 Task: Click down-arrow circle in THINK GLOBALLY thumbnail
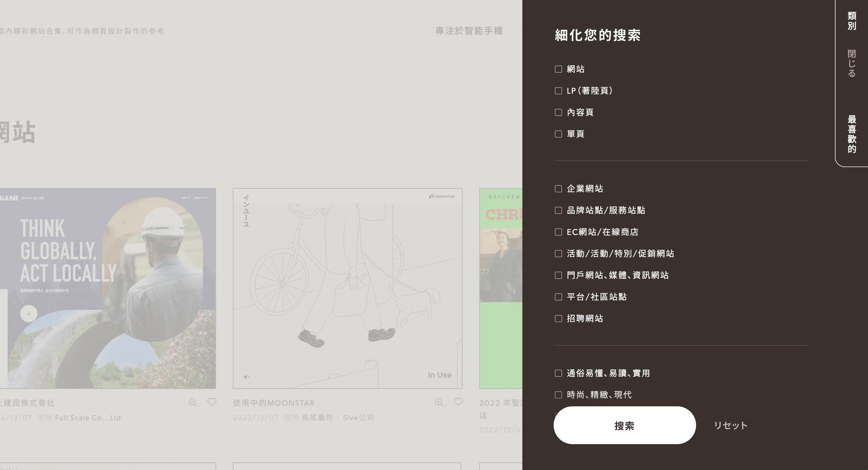coord(28,314)
